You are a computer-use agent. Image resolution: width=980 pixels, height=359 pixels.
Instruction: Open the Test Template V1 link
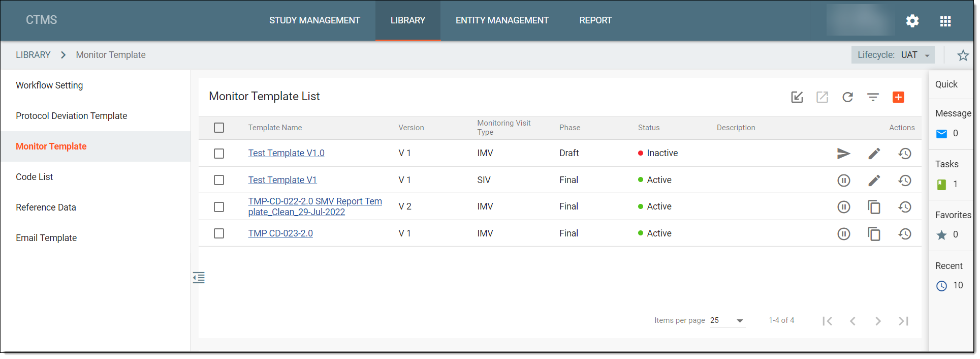click(x=282, y=180)
